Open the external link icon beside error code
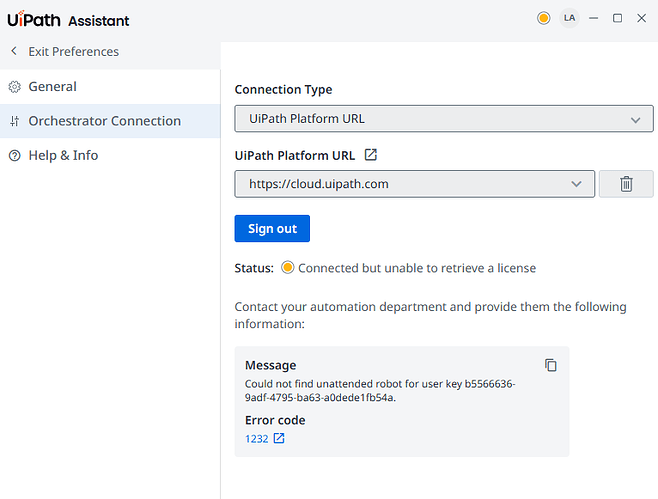 click(279, 439)
